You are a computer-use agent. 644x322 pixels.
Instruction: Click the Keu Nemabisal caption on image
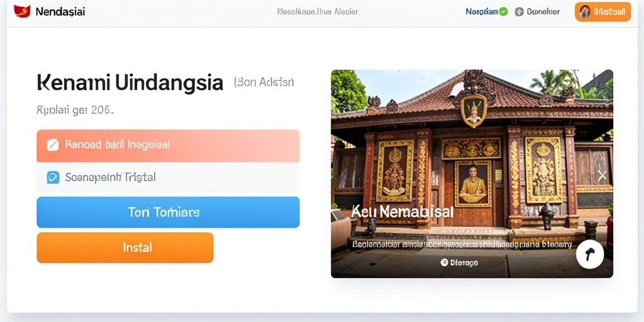(x=402, y=212)
